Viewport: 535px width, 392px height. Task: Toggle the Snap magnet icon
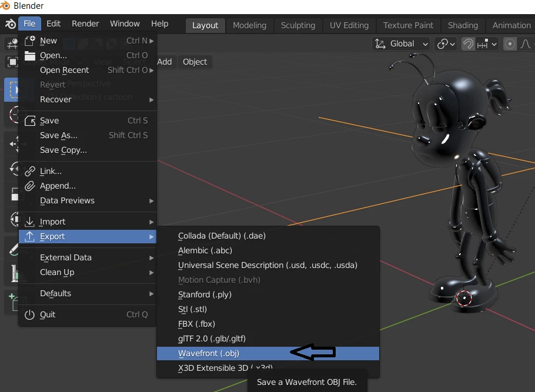(x=468, y=44)
